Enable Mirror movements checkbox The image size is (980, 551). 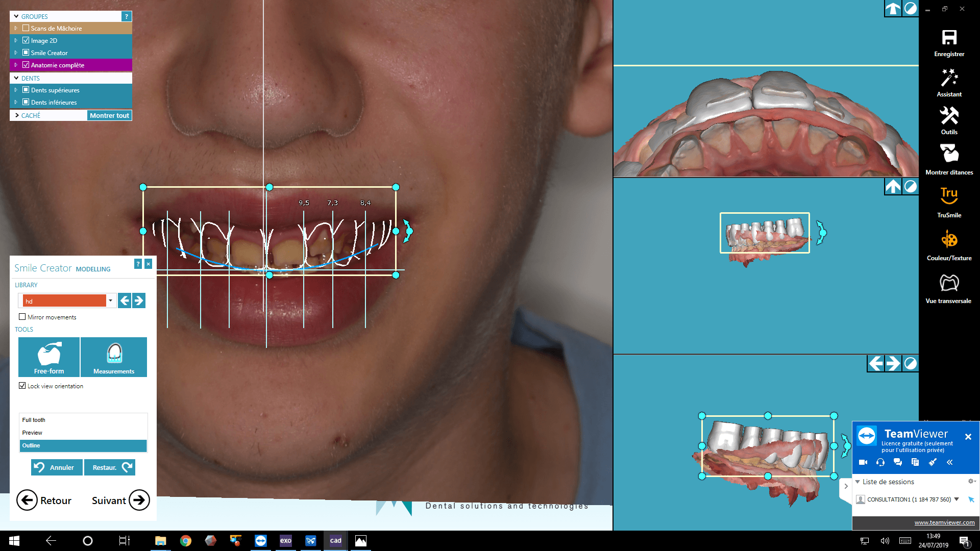click(22, 317)
